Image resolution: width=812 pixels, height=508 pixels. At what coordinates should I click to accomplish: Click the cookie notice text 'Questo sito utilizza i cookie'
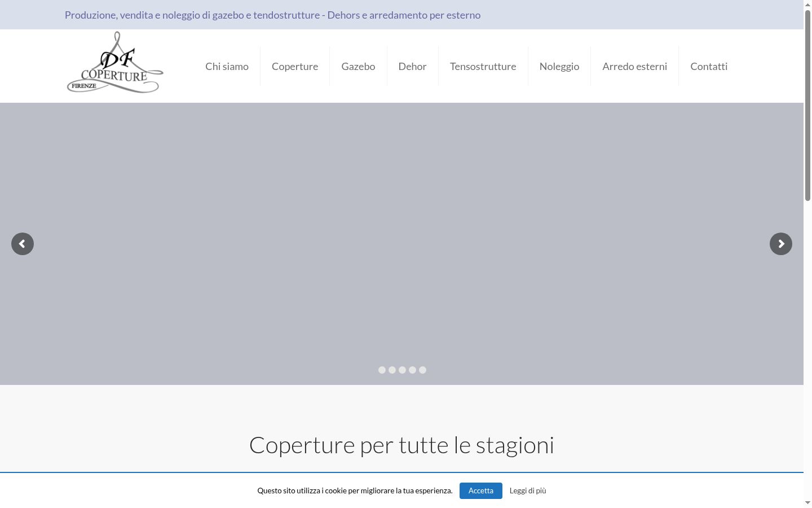click(x=306, y=491)
